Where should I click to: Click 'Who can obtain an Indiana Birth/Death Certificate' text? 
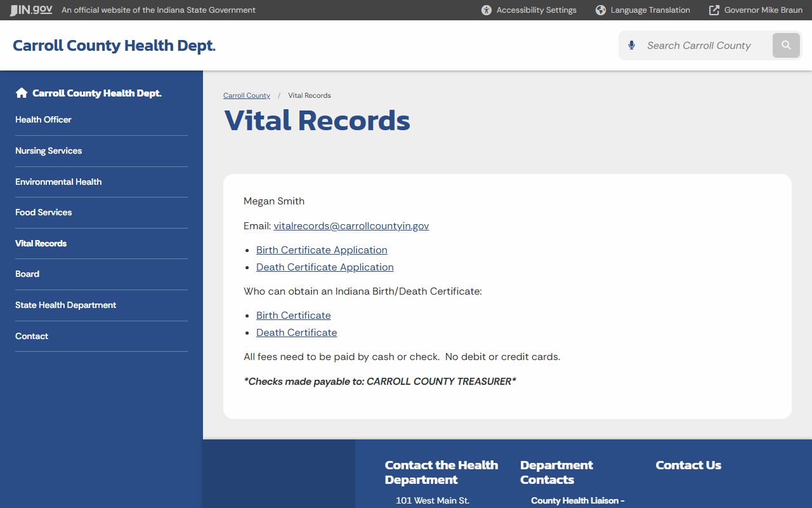363,291
